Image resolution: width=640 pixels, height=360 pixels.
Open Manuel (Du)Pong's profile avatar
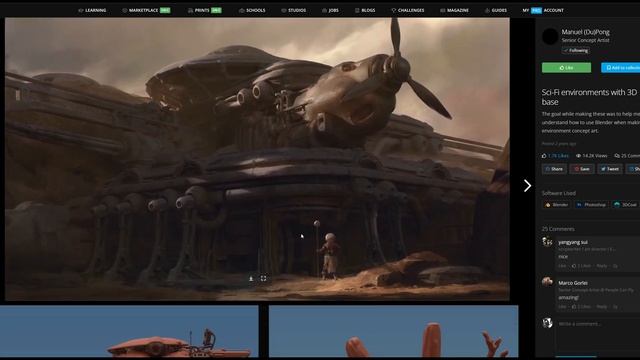(x=550, y=36)
